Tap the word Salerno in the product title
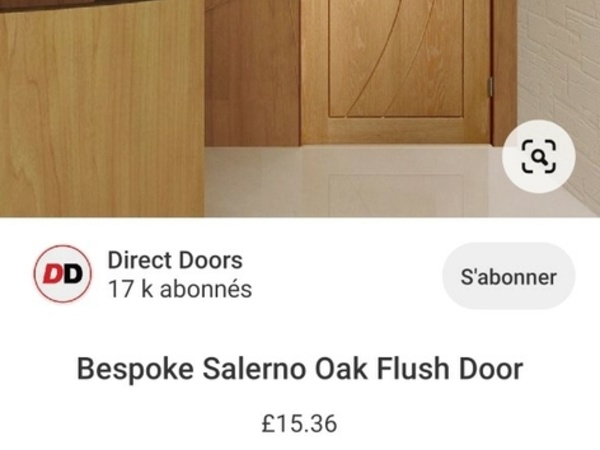600x450 pixels. click(254, 368)
